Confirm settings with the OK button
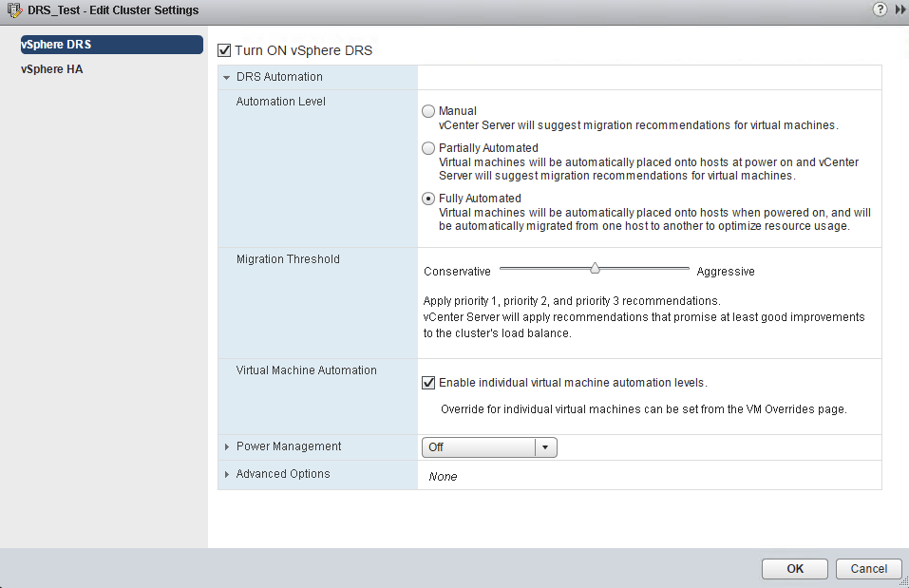This screenshot has height=588, width=909. [x=795, y=569]
